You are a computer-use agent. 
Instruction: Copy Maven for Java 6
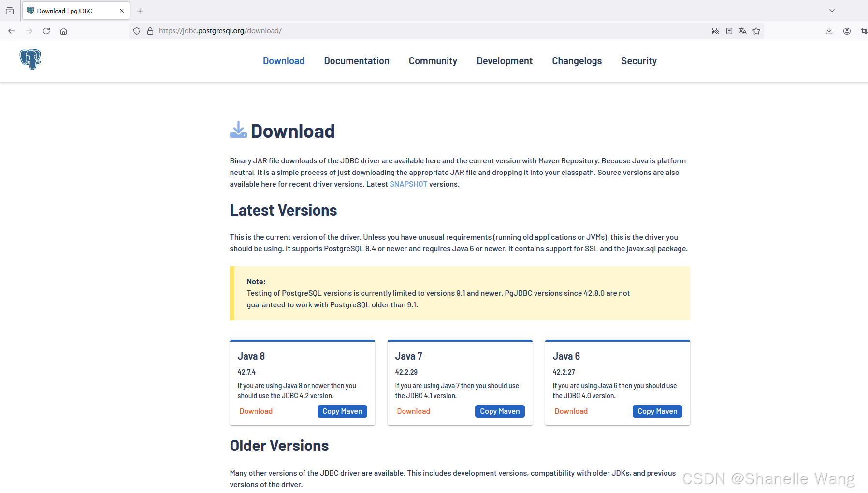[657, 411]
